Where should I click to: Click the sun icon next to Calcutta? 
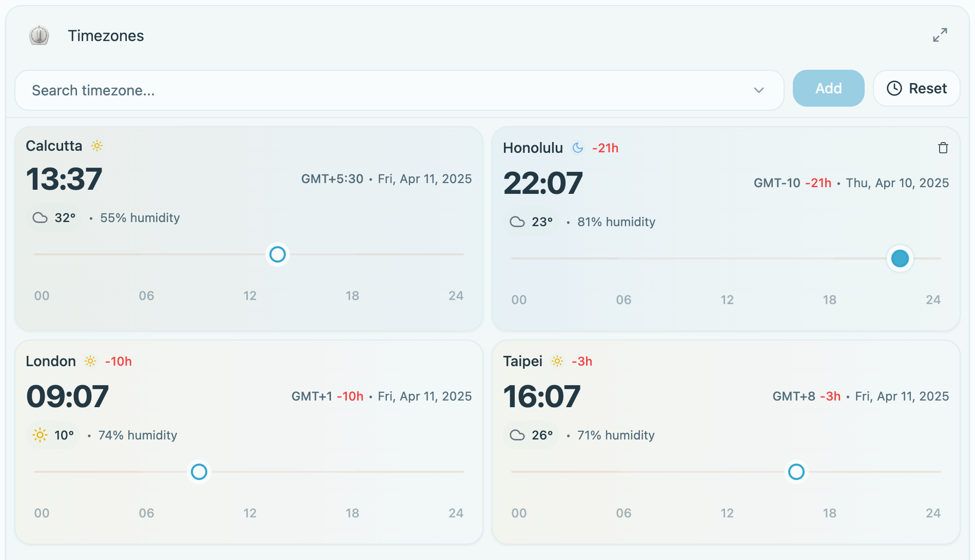(97, 146)
